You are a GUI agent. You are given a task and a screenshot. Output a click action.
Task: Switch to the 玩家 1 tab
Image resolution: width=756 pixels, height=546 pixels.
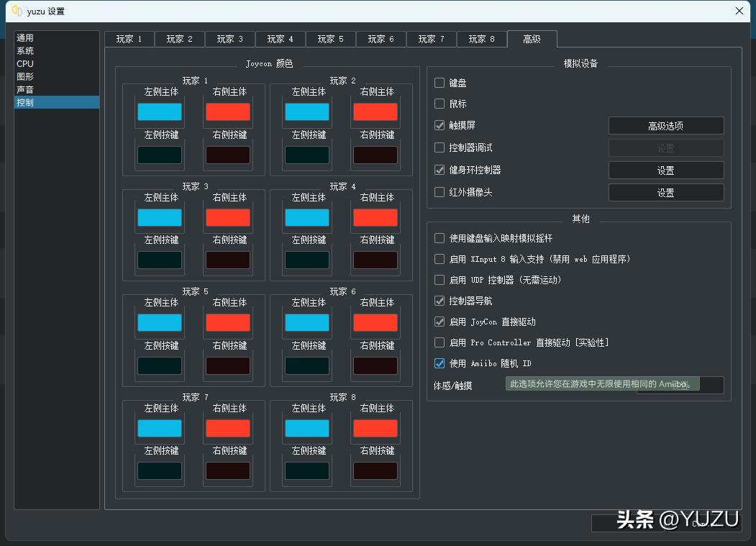129,39
